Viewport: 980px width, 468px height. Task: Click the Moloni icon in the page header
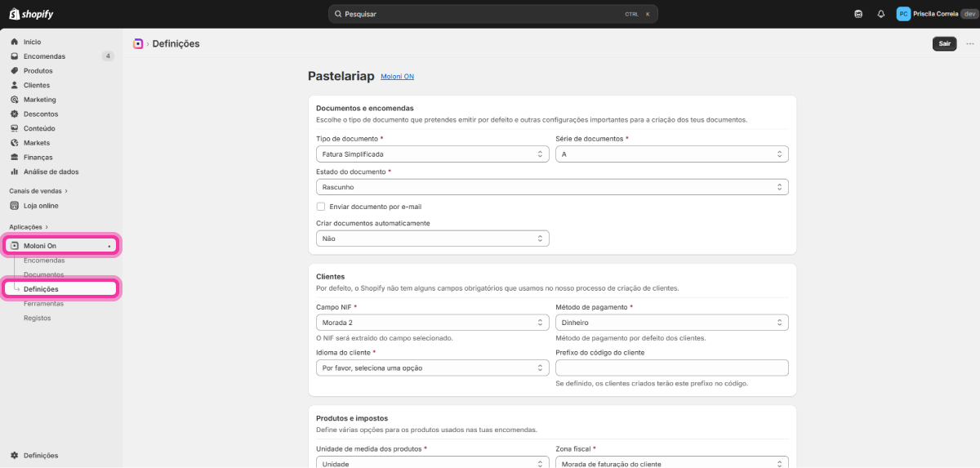tap(138, 44)
